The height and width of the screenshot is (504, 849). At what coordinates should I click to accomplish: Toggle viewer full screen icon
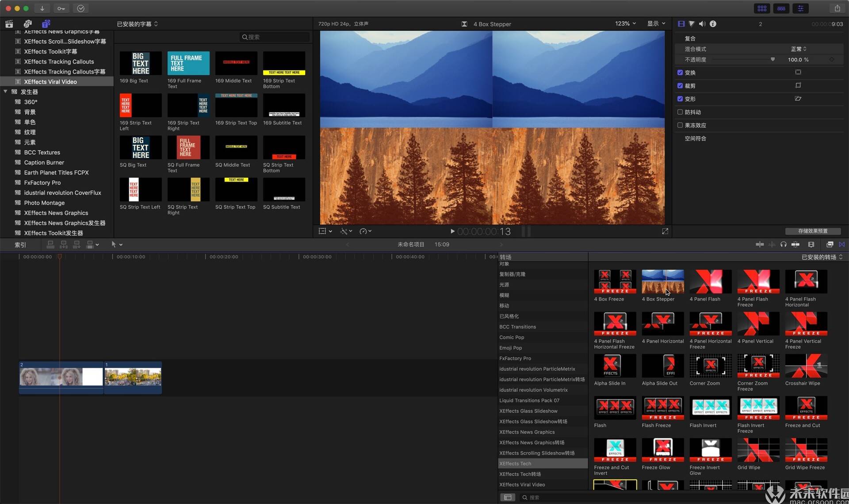point(665,231)
